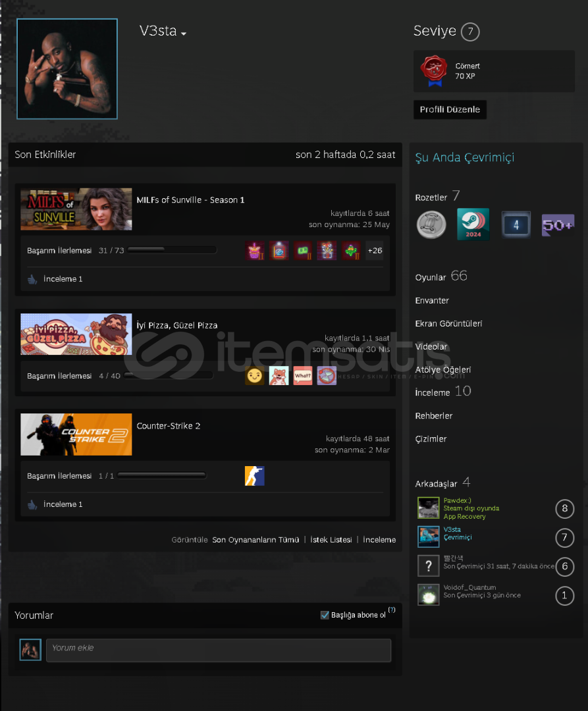Open V3sta friend avatar in friends list

(x=429, y=537)
